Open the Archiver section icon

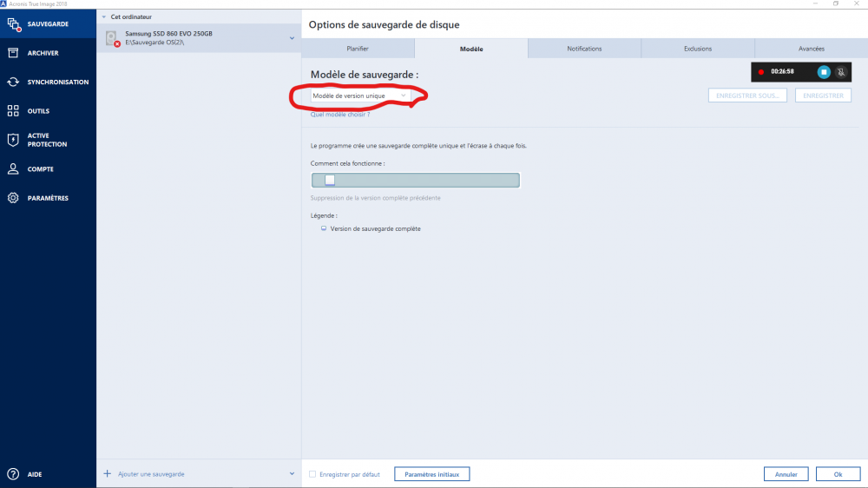pyautogui.click(x=13, y=53)
